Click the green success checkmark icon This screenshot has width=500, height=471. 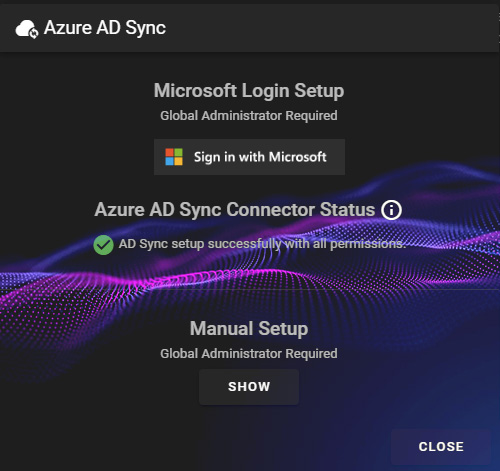coord(103,245)
